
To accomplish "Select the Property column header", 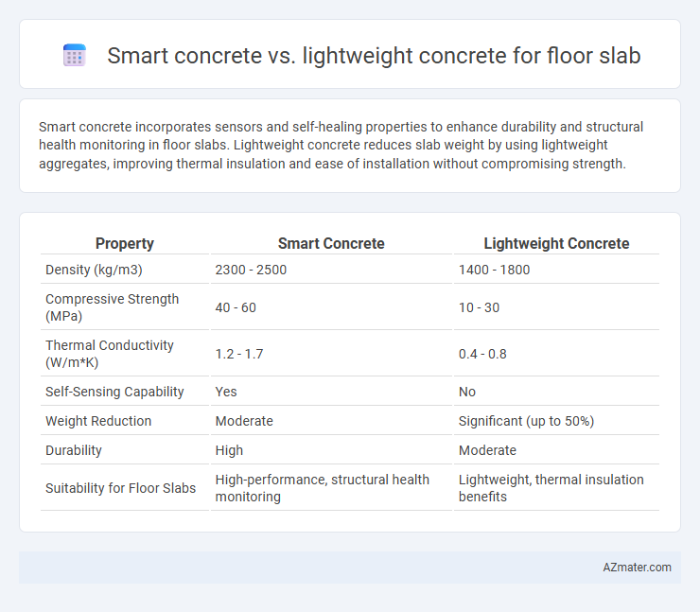I will [x=125, y=243].
